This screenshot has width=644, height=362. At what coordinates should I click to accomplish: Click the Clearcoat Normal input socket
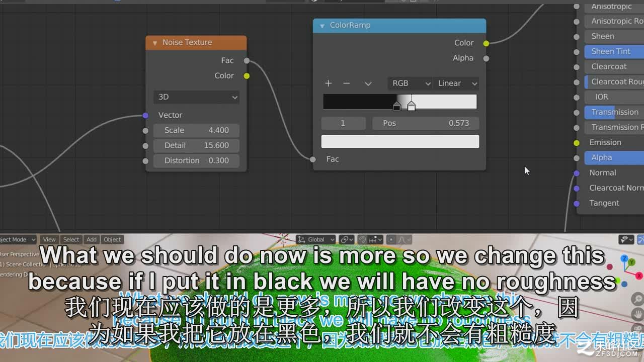click(x=577, y=189)
